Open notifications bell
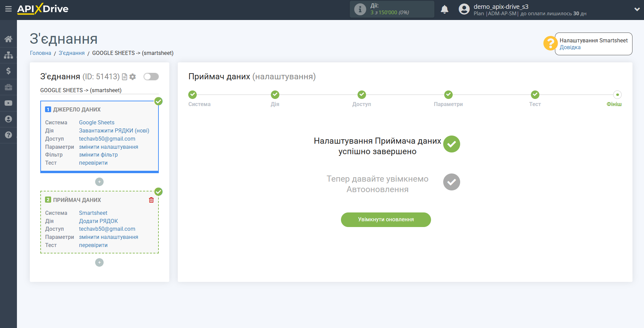 [x=445, y=9]
